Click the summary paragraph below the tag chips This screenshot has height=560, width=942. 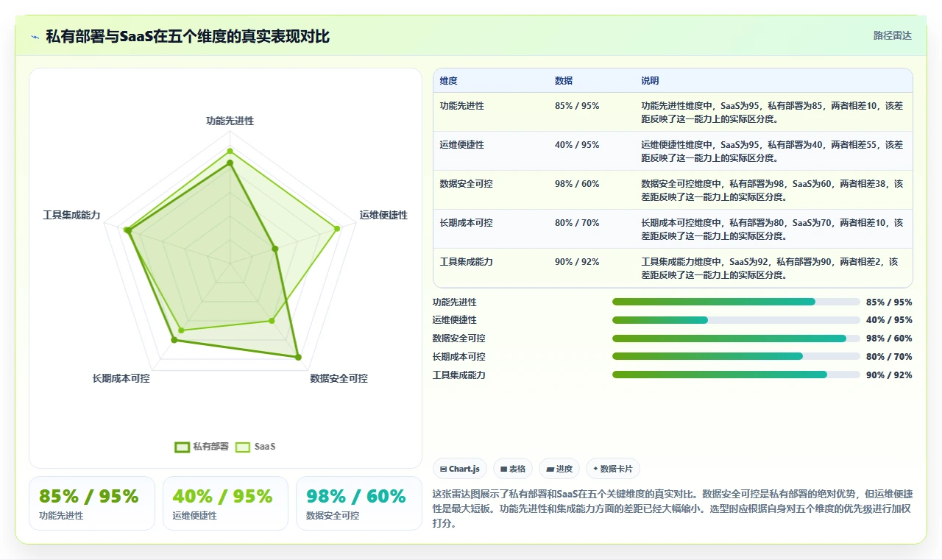click(673, 508)
